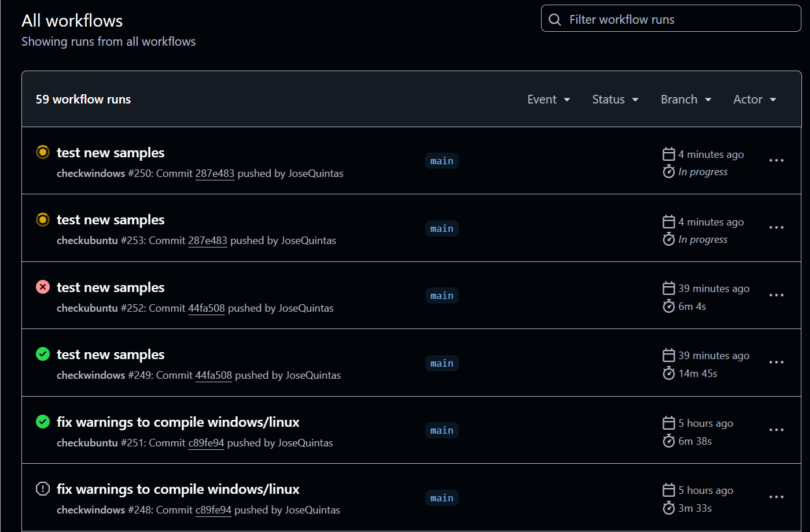This screenshot has height=532, width=810.
Task: Click failed status icon for checkubuntu #252
Action: [x=43, y=287]
